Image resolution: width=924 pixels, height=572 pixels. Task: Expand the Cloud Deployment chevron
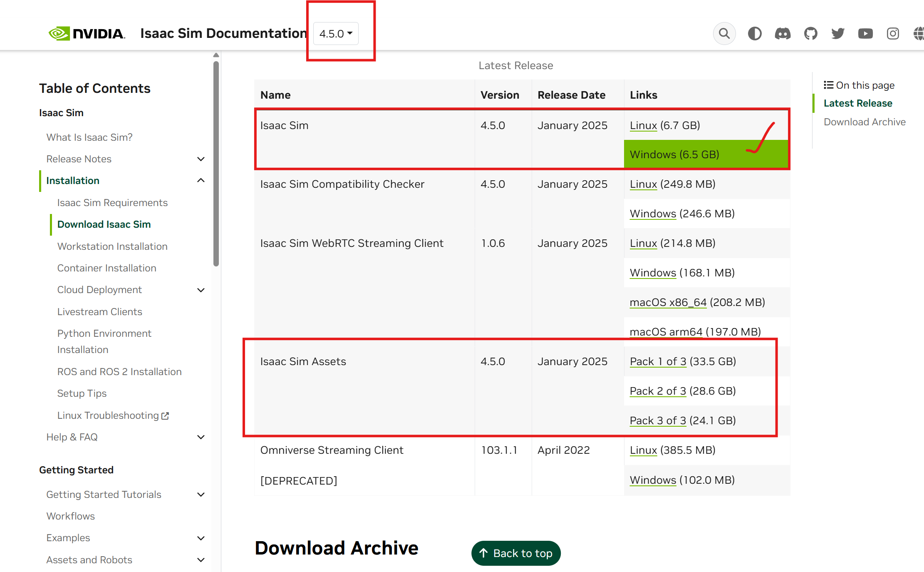click(x=201, y=290)
